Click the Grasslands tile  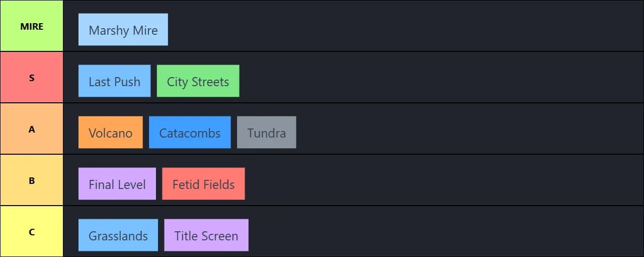[118, 235]
